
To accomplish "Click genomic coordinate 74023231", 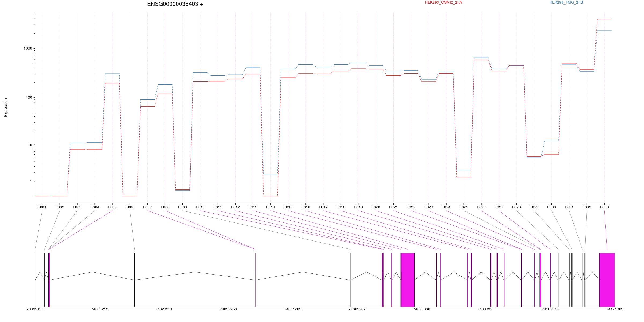I will click(x=164, y=309).
